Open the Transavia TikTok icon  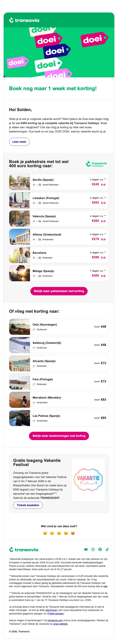coord(107,549)
